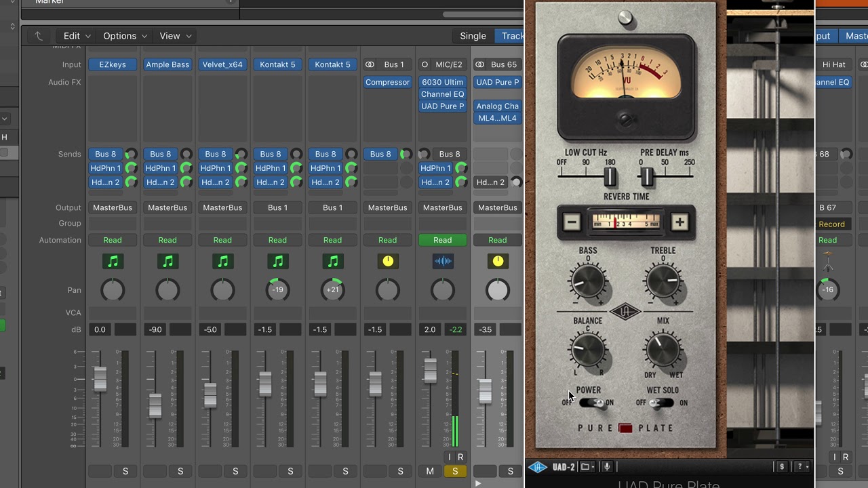
Task: Click the waveform icon on MIC/E2 channel
Action: (443, 261)
